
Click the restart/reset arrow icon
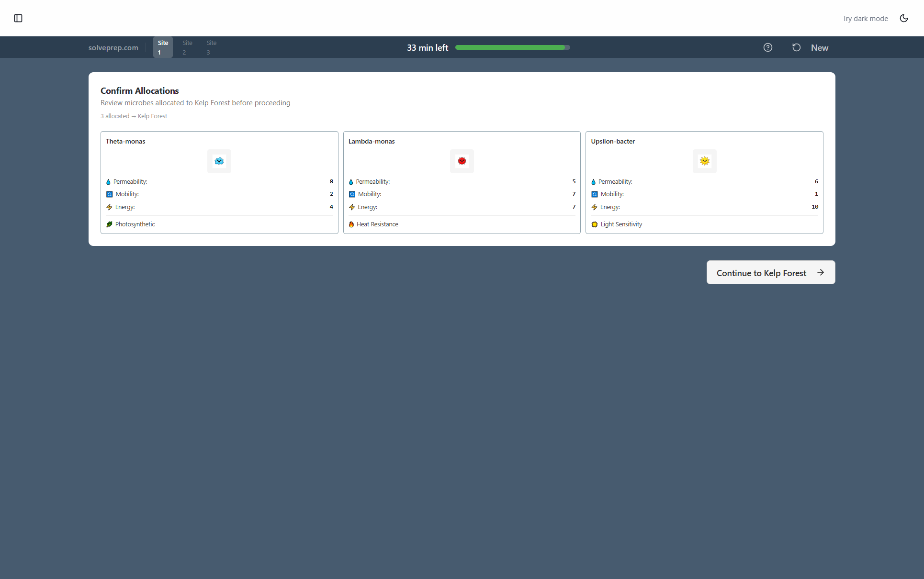(796, 47)
